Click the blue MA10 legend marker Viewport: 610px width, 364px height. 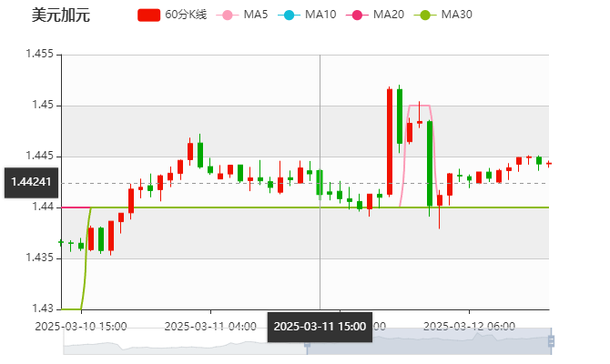pos(289,15)
